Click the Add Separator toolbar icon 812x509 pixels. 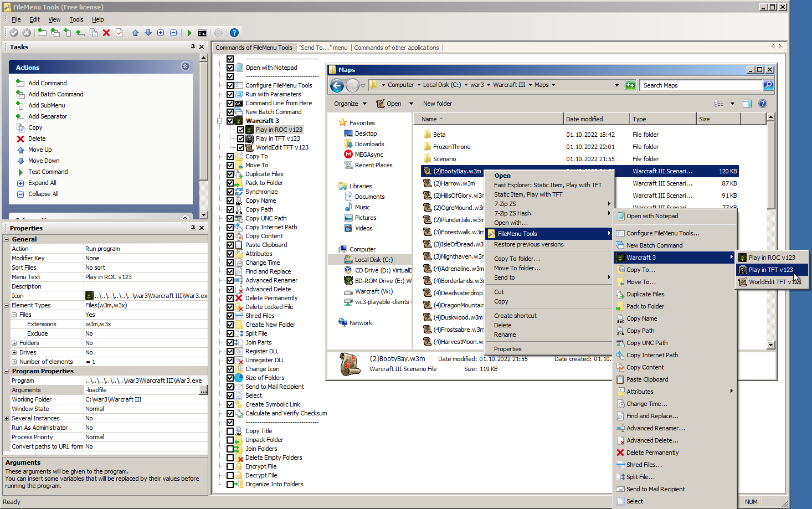point(81,33)
